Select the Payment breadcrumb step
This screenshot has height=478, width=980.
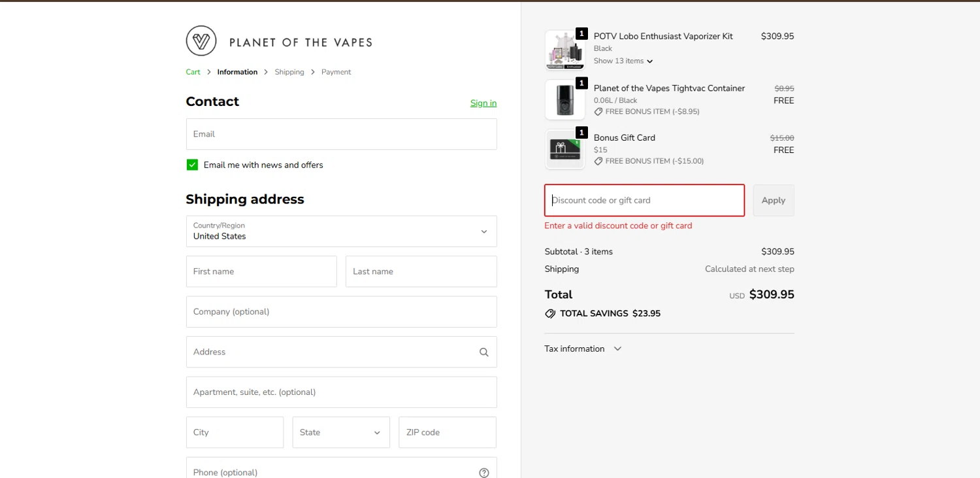(x=336, y=72)
